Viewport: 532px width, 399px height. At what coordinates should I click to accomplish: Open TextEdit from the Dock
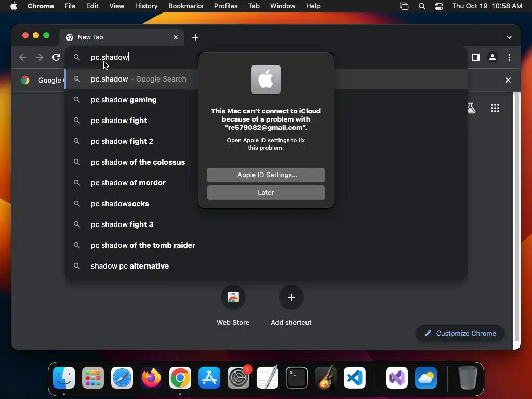(x=268, y=378)
